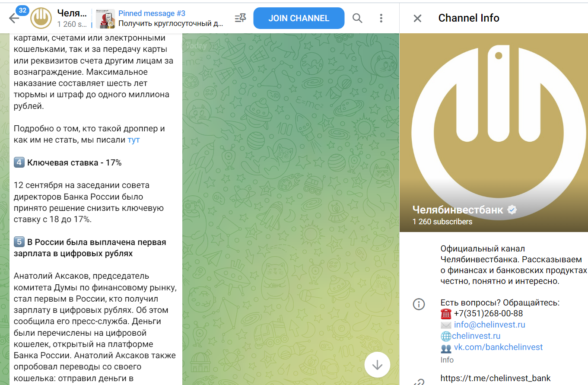This screenshot has height=385, width=588.
Task: Open the three-dot more actions menu
Action: (x=381, y=18)
